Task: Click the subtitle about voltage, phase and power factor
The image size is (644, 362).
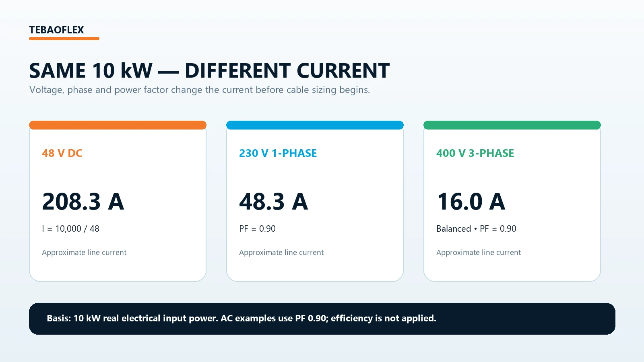Action: (200, 90)
